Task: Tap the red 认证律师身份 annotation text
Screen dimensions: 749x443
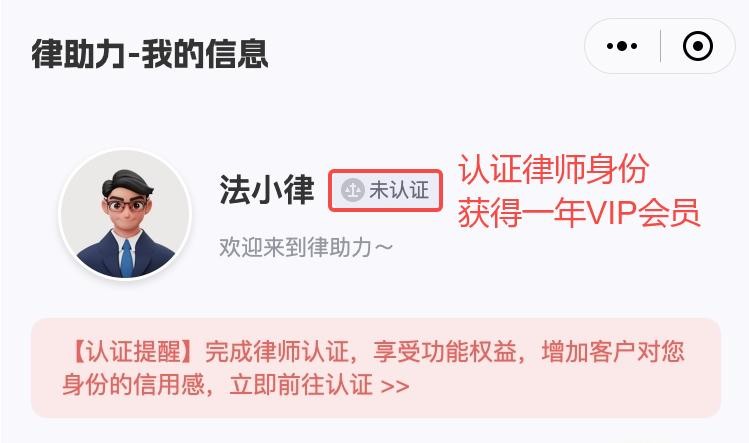Action: [x=554, y=169]
